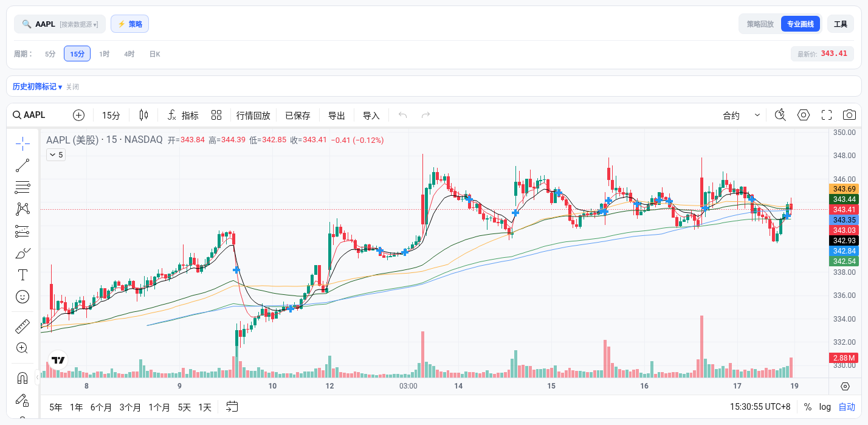
Task: Click the 行情回放 replay button
Action: click(x=253, y=116)
